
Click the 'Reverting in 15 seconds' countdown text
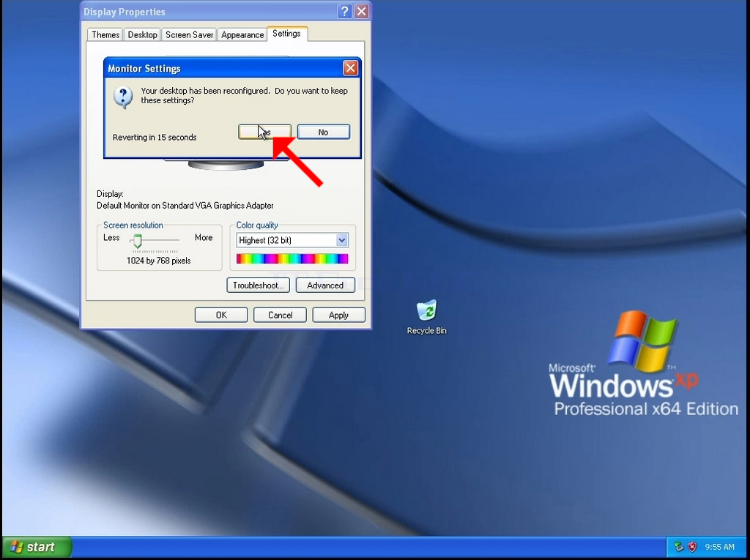(x=155, y=137)
